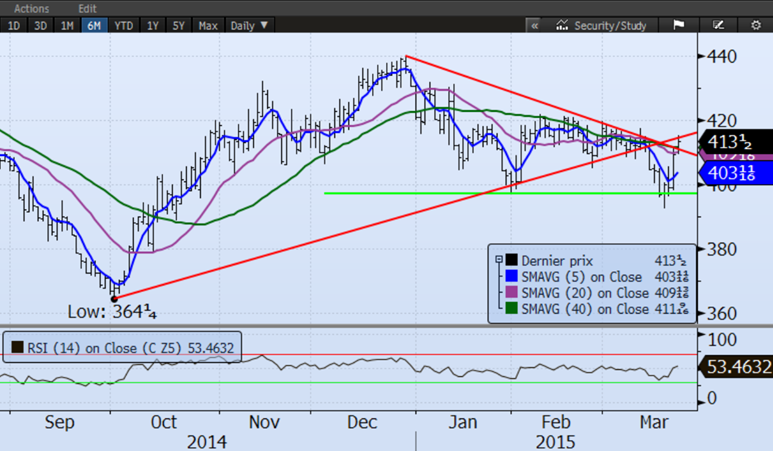Open the Daily periodicity dropdown
The height and width of the screenshot is (451, 773).
point(249,24)
